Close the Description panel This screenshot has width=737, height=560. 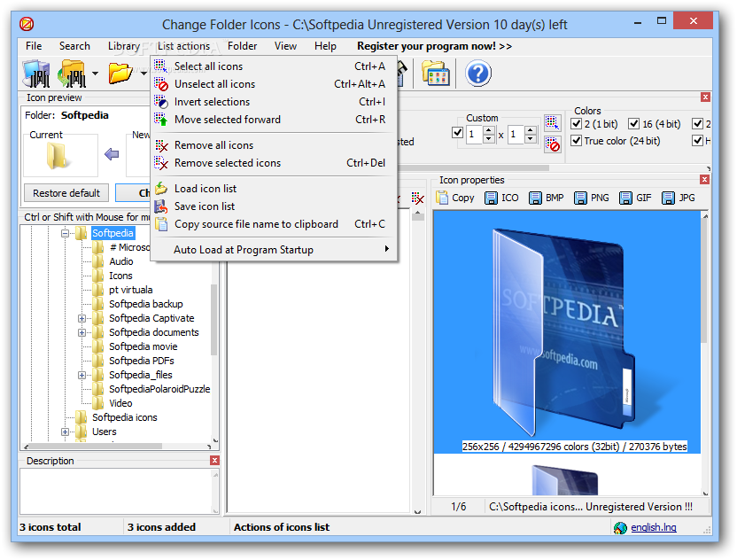(x=214, y=461)
